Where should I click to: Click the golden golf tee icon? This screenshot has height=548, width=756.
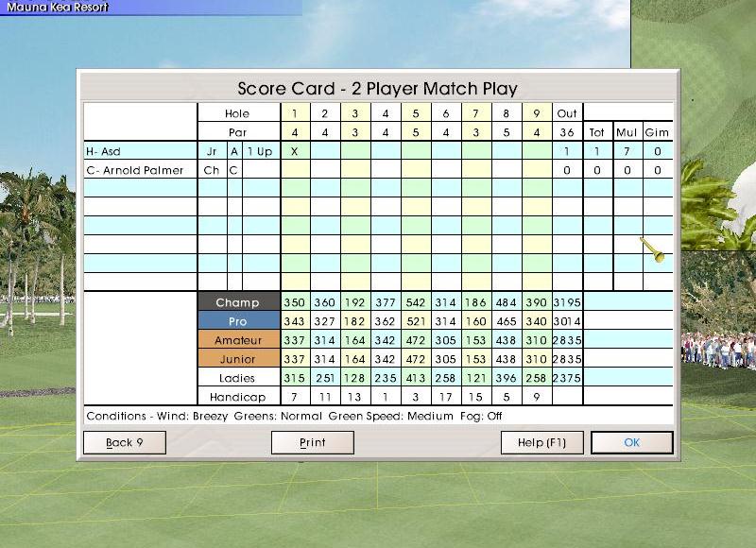652,249
